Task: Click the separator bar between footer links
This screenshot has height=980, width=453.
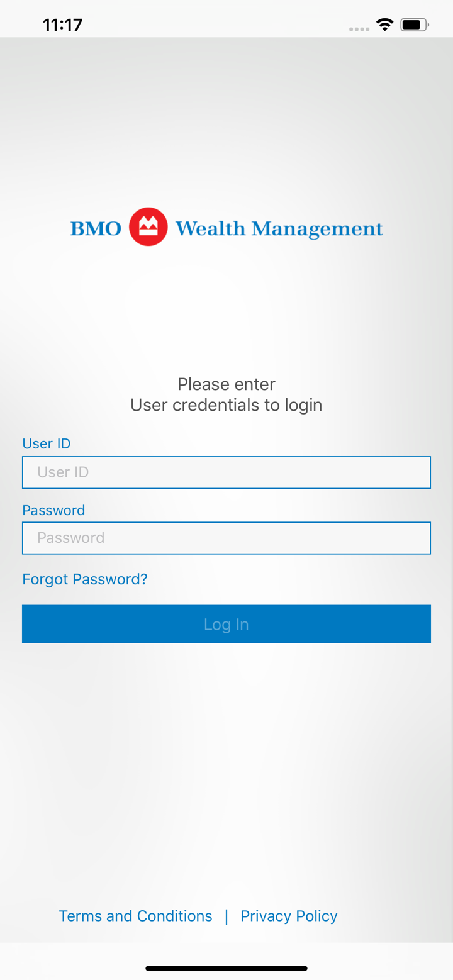Action: [x=226, y=916]
